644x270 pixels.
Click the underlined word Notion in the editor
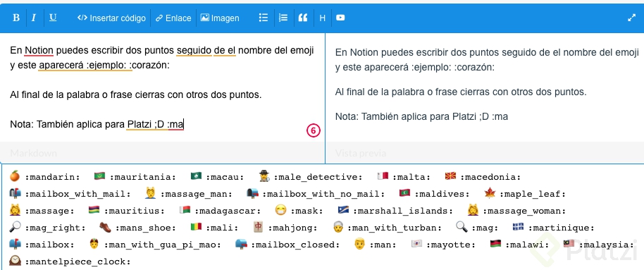pyautogui.click(x=39, y=51)
